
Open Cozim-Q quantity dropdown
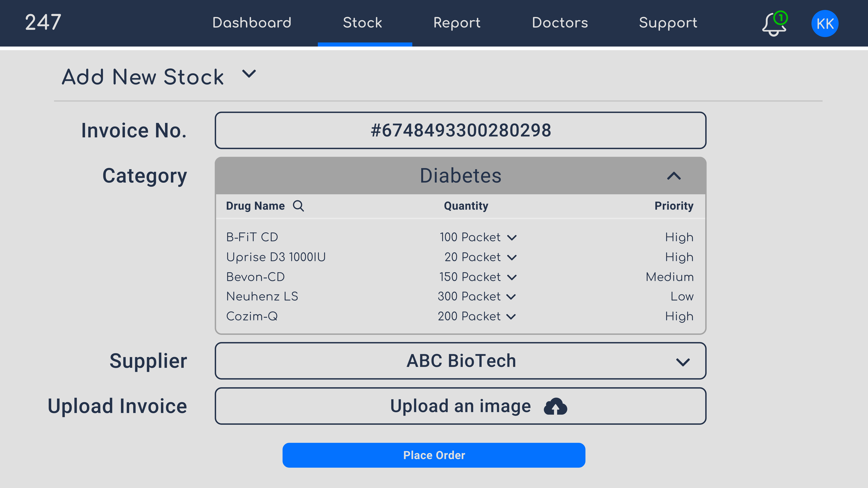tap(511, 317)
